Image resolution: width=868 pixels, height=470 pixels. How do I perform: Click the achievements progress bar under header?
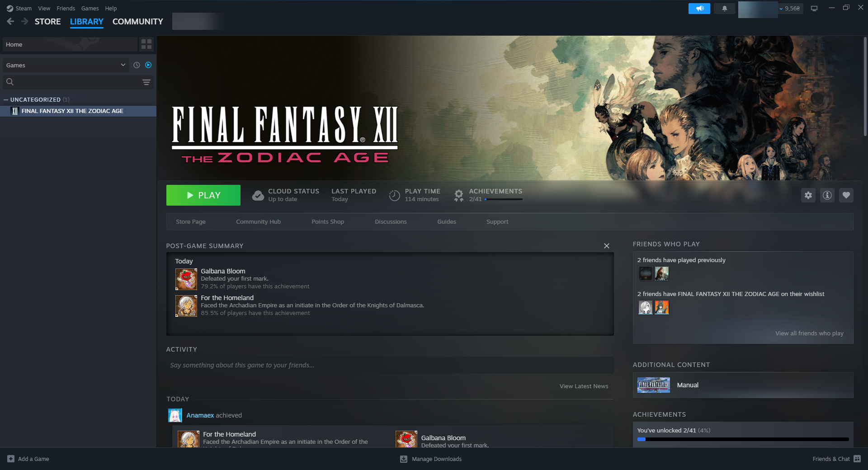pyautogui.click(x=504, y=199)
